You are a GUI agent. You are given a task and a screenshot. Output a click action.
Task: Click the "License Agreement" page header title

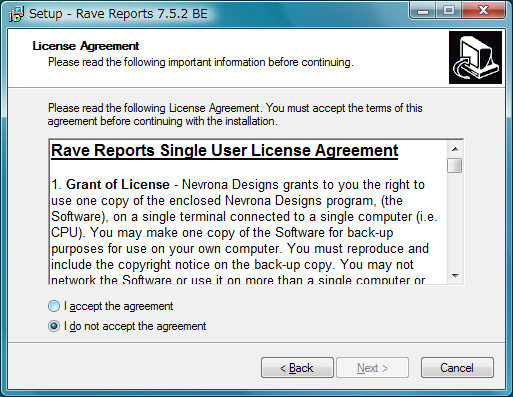pyautogui.click(x=86, y=46)
